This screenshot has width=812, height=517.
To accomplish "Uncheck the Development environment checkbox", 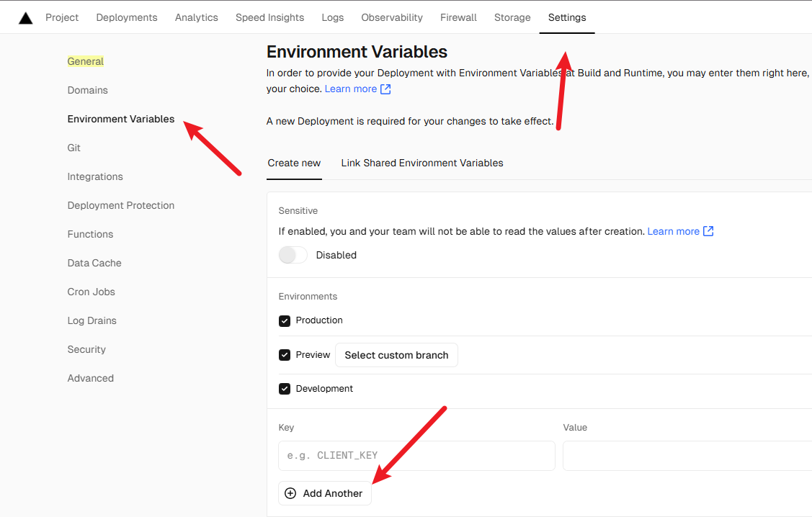I will pyautogui.click(x=285, y=389).
